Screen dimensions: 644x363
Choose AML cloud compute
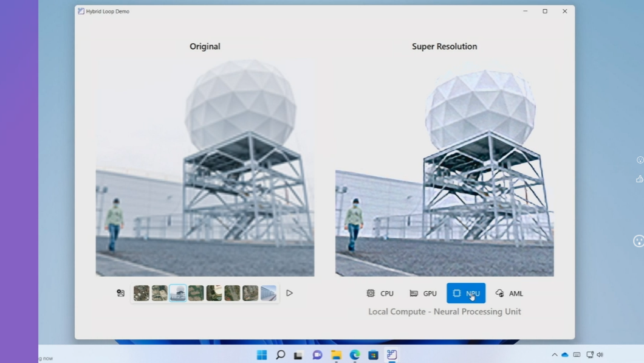pos(509,293)
